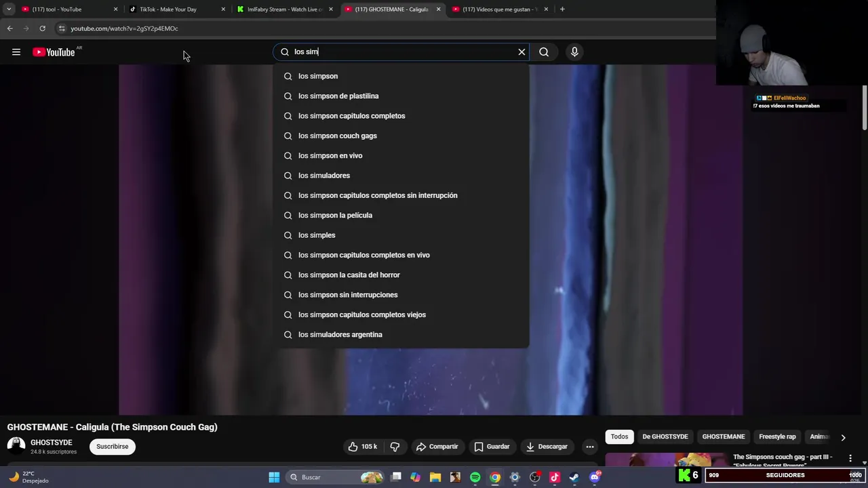Screen dimensions: 868x488
Task: Reload the page with the refresh icon
Action: click(x=42, y=28)
